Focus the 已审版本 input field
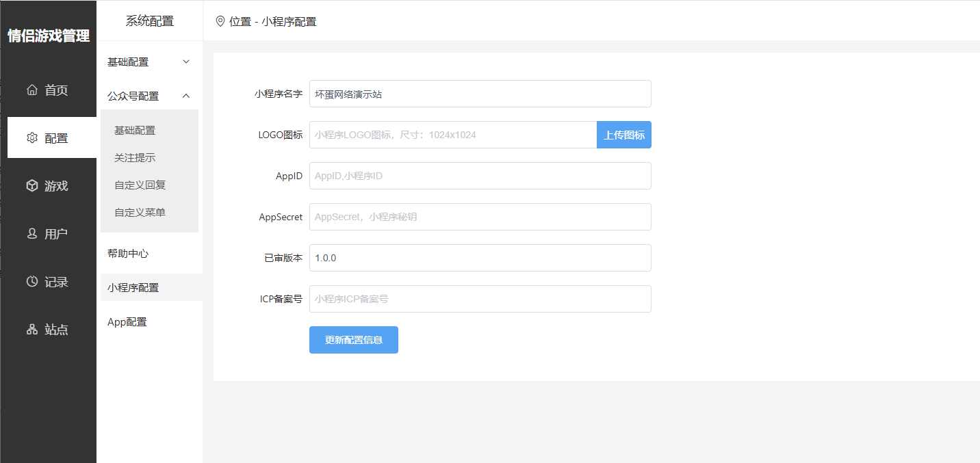Image resolution: width=980 pixels, height=463 pixels. tap(480, 258)
